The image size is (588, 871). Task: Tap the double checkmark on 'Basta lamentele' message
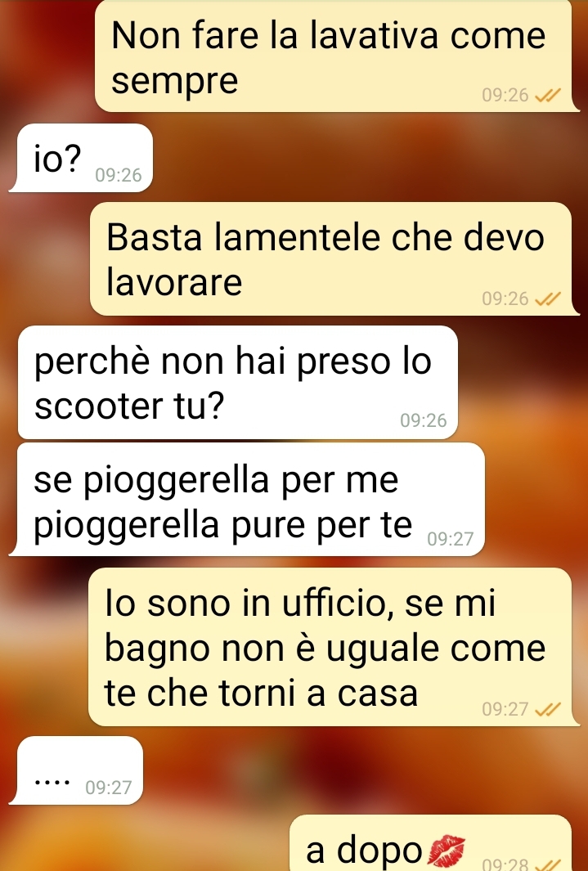click(547, 299)
